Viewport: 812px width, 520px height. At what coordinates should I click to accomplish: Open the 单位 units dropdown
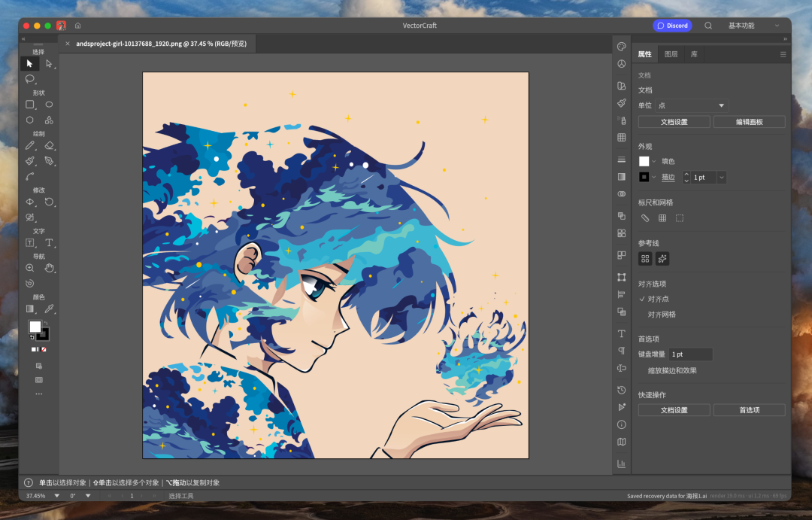click(x=692, y=105)
